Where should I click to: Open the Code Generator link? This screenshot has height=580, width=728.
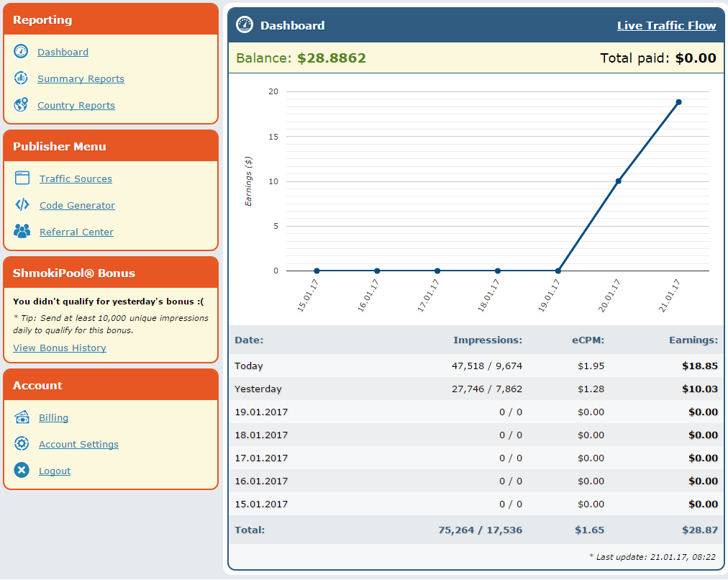(x=77, y=205)
